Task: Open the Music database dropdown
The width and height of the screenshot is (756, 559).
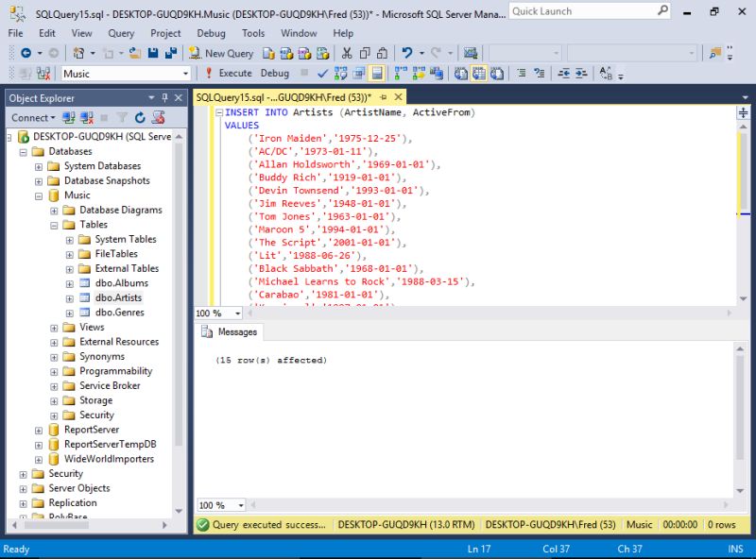Action: (x=187, y=73)
